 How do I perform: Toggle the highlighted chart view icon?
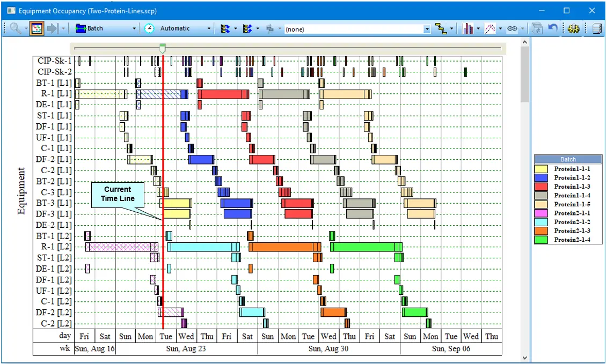coord(36,28)
